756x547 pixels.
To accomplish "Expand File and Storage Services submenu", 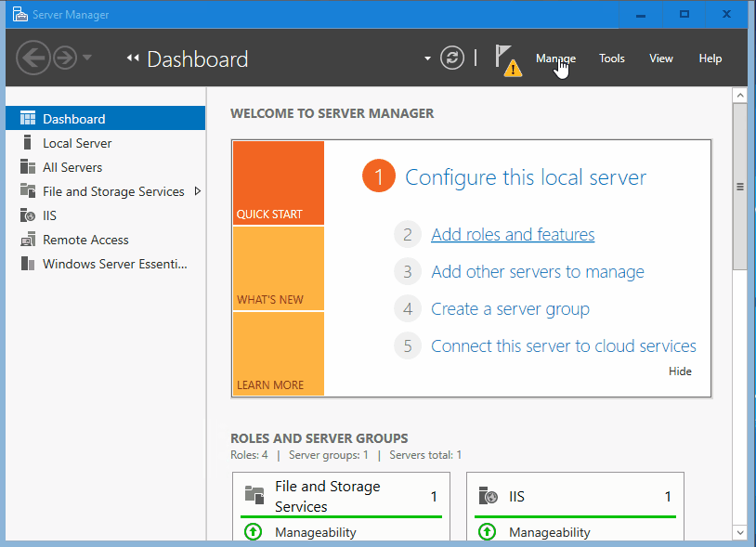I will coord(197,191).
